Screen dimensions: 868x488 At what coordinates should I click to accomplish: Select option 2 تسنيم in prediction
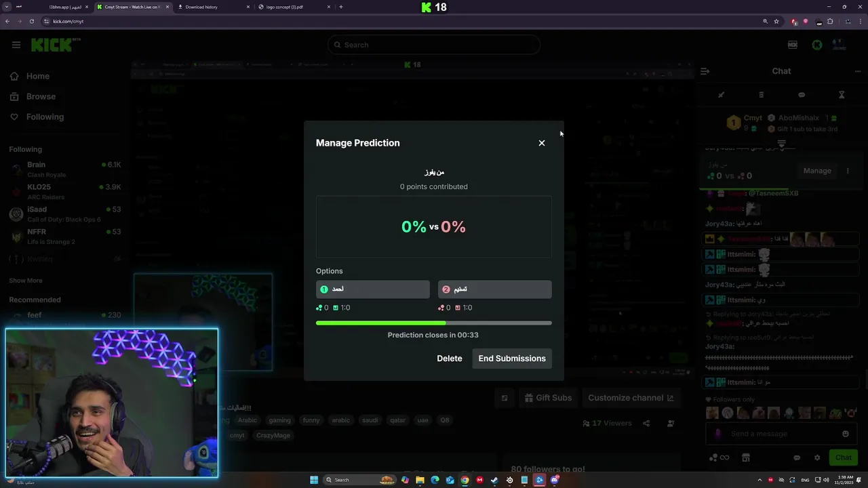(494, 289)
